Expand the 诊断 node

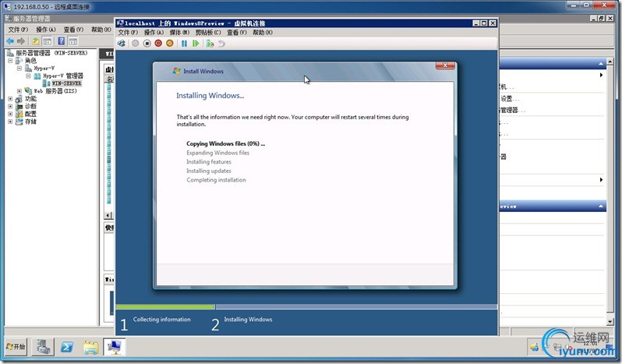(10, 106)
